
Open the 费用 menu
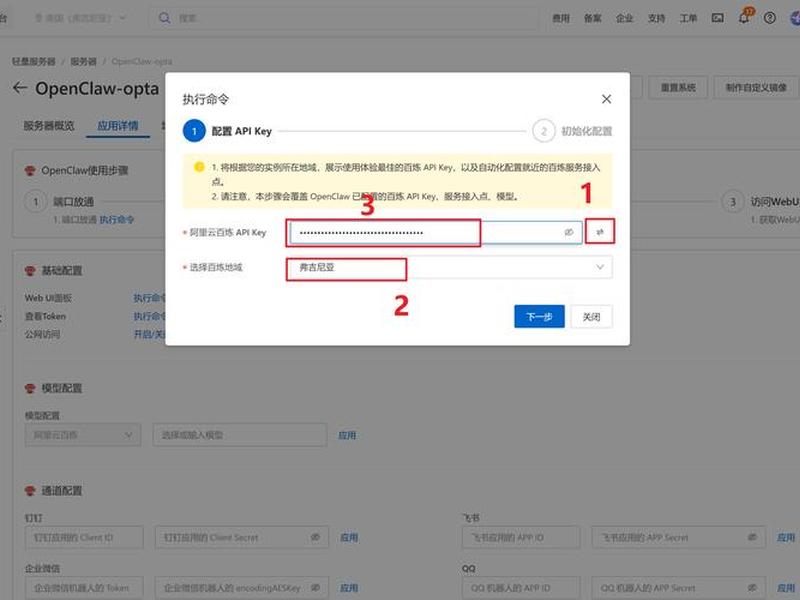tap(561, 18)
